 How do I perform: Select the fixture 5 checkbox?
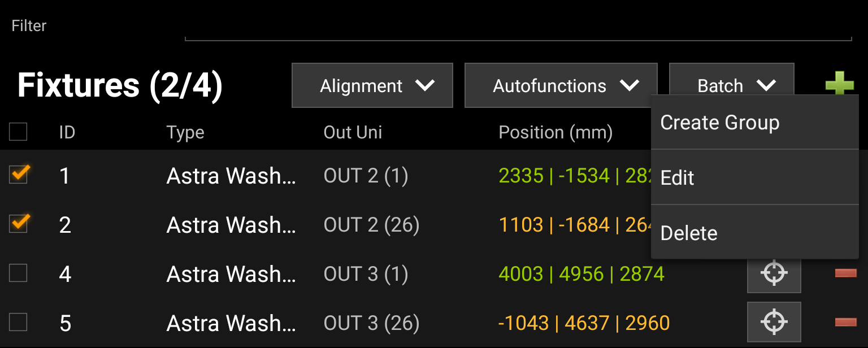pyautogui.click(x=18, y=323)
